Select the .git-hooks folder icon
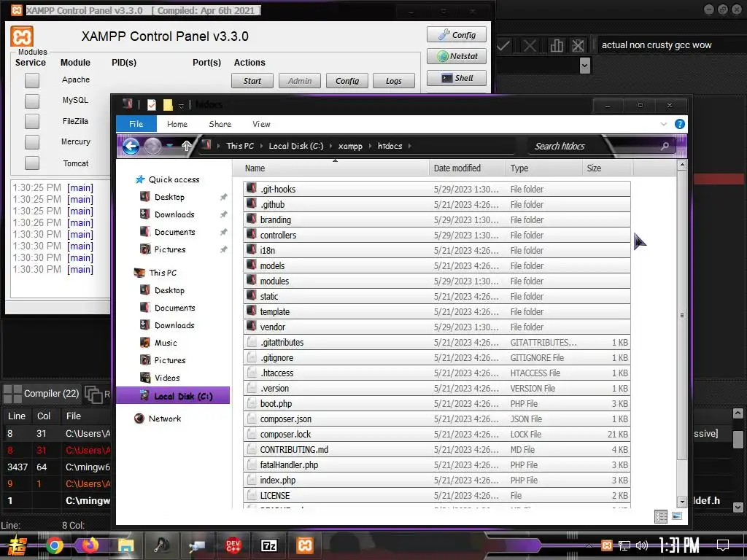 (252, 189)
